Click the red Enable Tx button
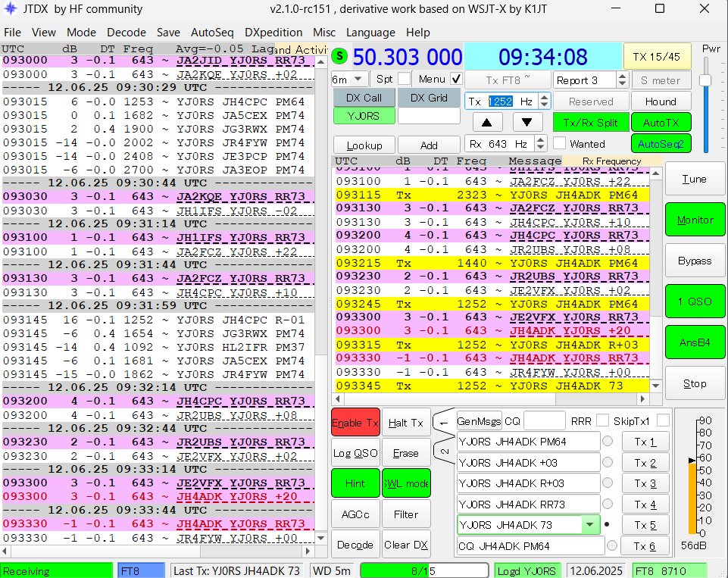 tap(355, 423)
